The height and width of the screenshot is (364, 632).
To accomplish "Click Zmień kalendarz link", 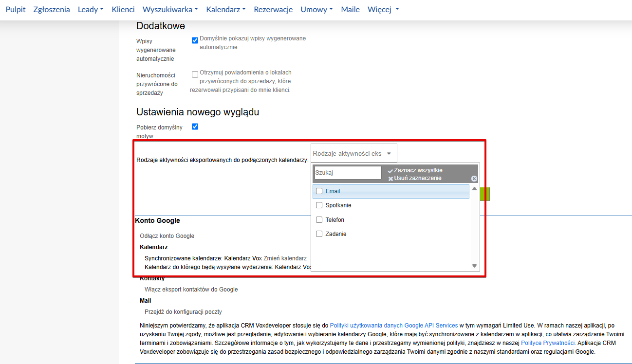I will [x=285, y=258].
